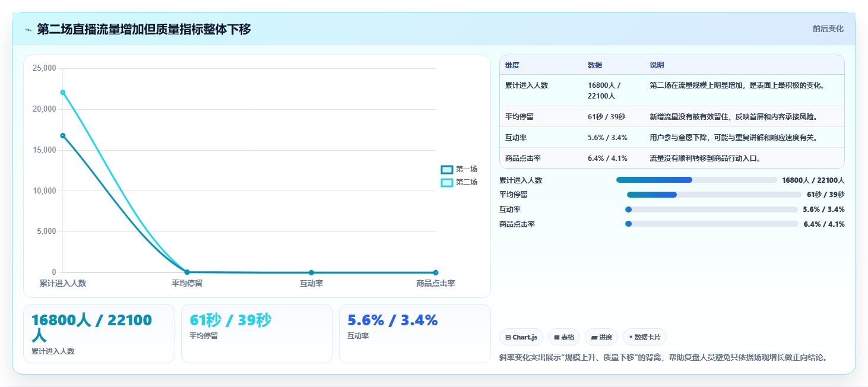The image size is (868, 387).
Task: Click the heading 第二场直播流量增加但质量指标整体下移
Action: point(144,30)
